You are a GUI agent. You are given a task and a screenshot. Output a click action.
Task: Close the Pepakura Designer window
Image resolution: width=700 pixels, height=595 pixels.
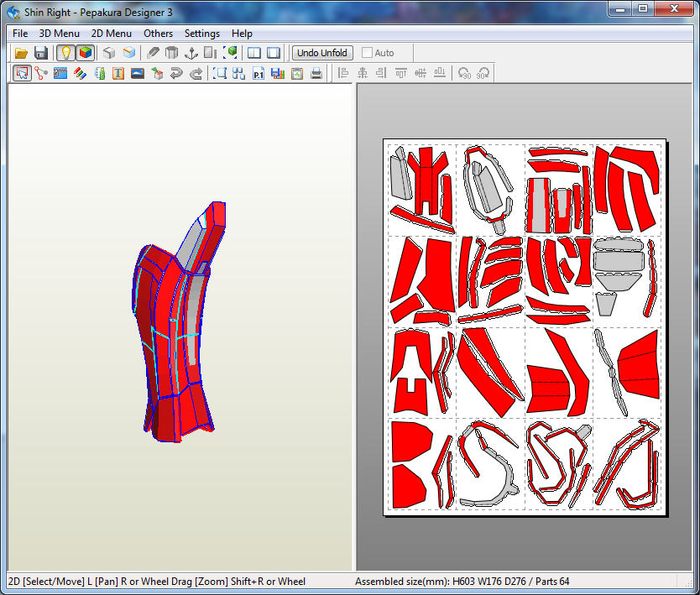point(674,9)
